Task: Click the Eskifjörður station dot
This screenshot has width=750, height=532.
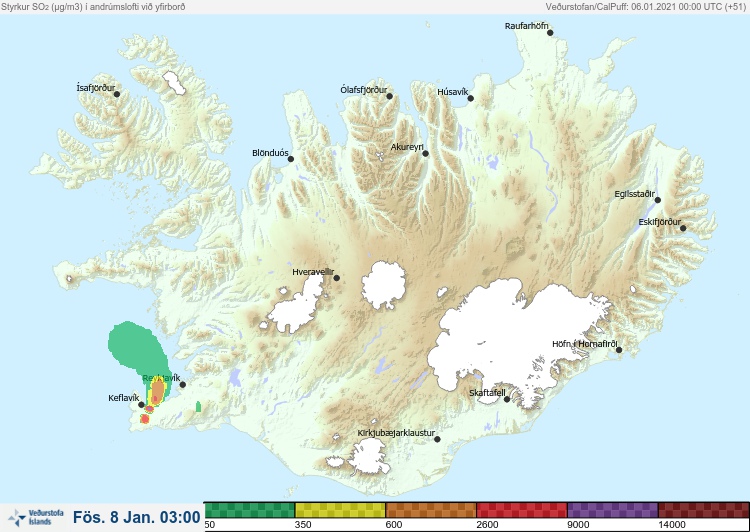Action: pos(683,228)
